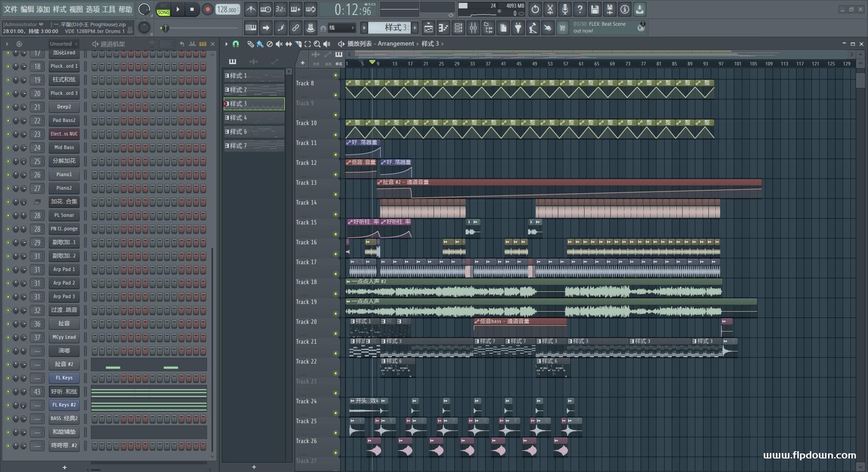Open the 文件 menu

coord(10,9)
